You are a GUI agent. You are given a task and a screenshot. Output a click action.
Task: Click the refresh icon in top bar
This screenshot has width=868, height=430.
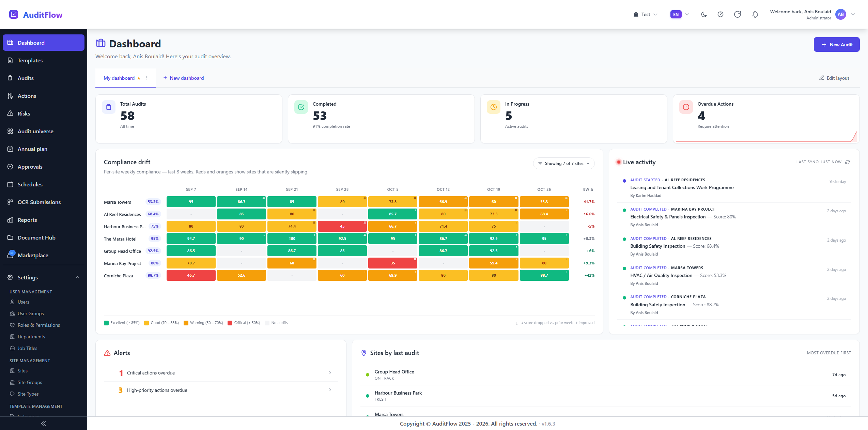737,14
